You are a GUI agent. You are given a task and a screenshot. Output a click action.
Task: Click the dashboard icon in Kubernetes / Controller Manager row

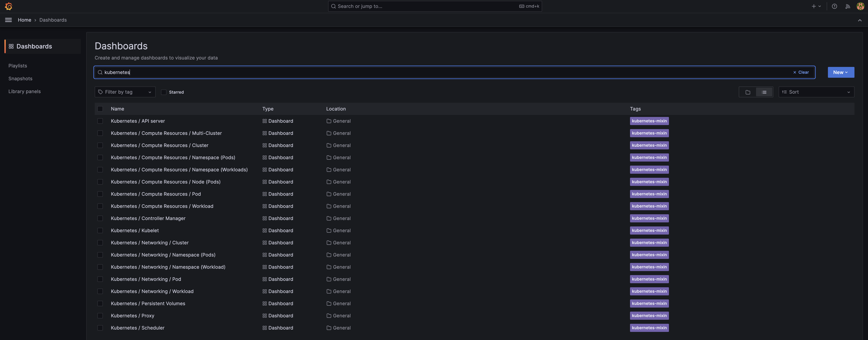pyautogui.click(x=265, y=218)
